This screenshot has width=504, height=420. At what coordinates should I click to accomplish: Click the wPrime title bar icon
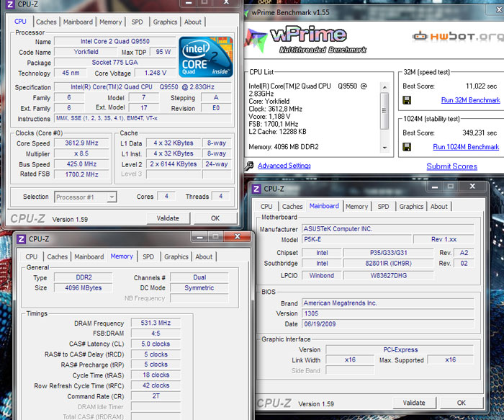pyautogui.click(x=246, y=13)
